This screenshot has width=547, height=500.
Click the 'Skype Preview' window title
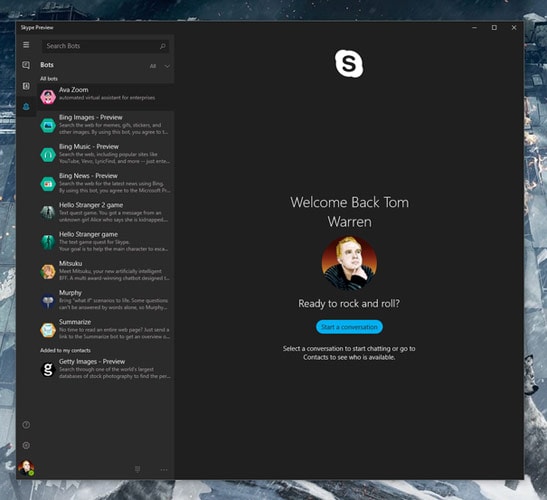click(37, 28)
